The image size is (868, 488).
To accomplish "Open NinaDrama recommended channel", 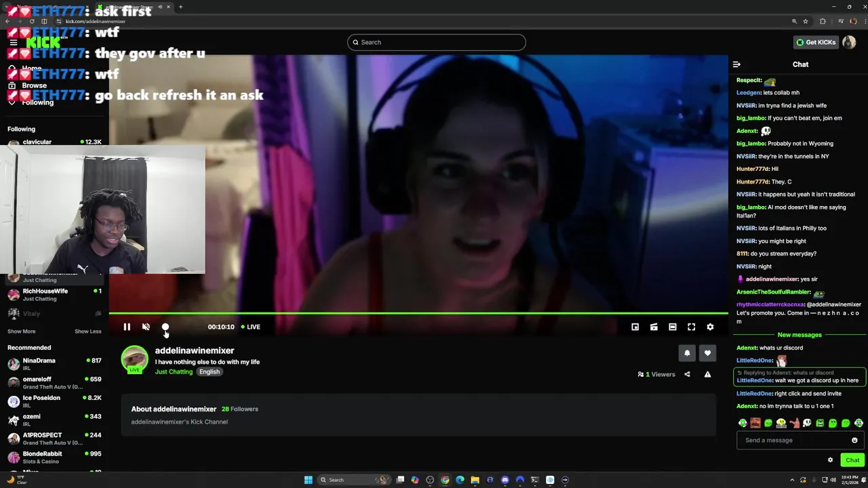I will click(54, 364).
